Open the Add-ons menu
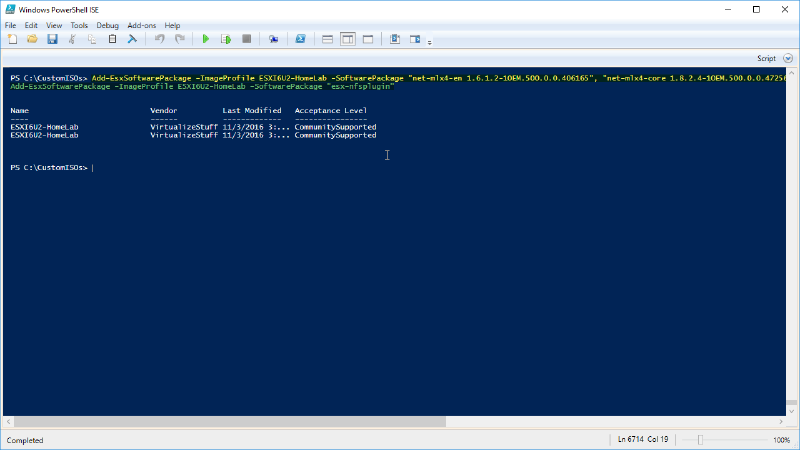This screenshot has width=800, height=450. coord(141,26)
